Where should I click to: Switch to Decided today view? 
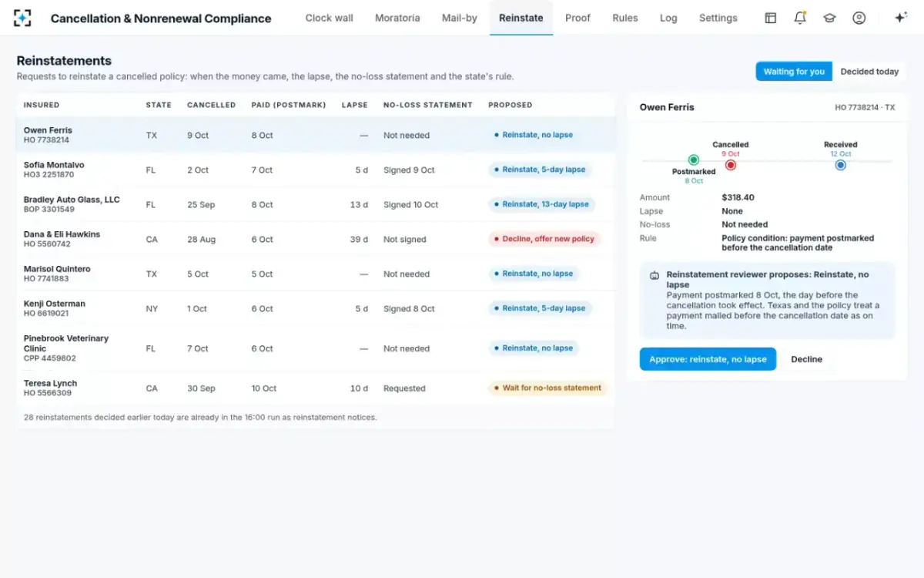tap(869, 72)
